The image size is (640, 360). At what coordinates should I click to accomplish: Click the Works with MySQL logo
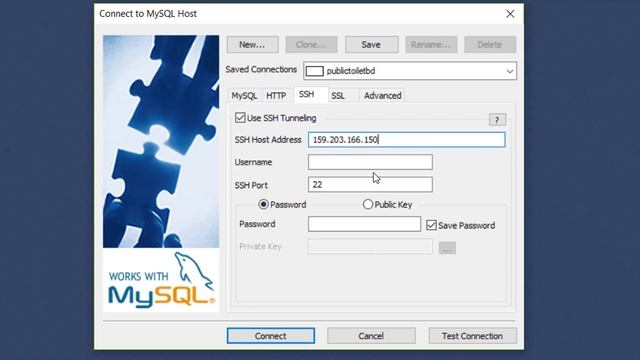point(161,280)
